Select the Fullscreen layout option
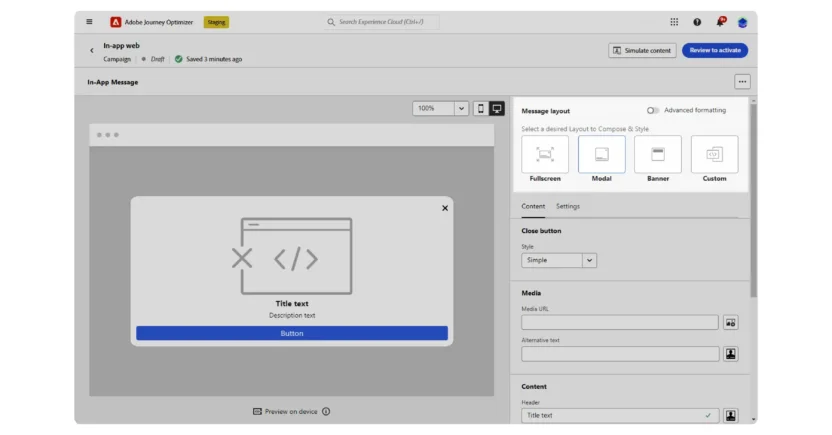Screen dimensions: 832x435 click(x=545, y=155)
